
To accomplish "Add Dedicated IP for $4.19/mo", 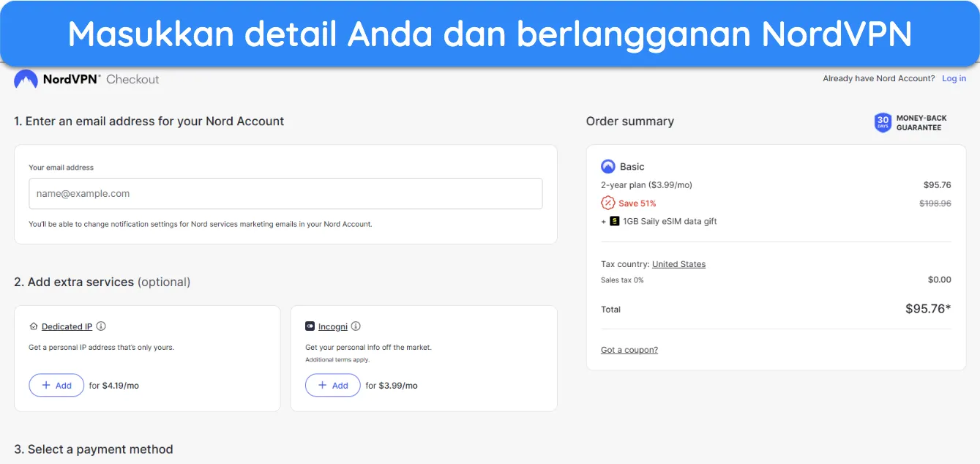I will click(56, 385).
